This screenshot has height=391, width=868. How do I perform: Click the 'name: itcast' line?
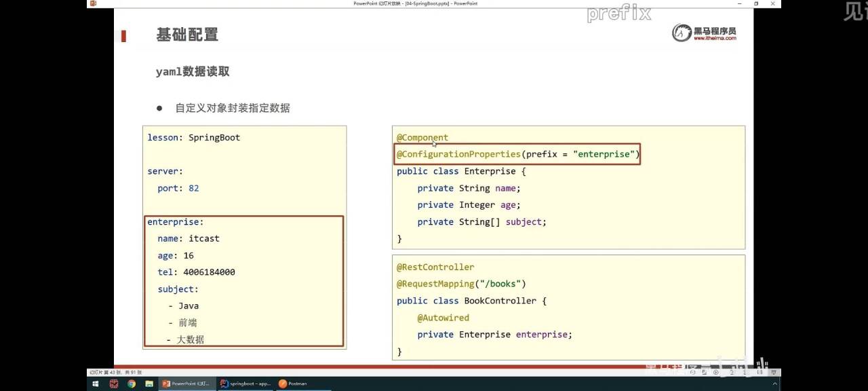(x=189, y=238)
